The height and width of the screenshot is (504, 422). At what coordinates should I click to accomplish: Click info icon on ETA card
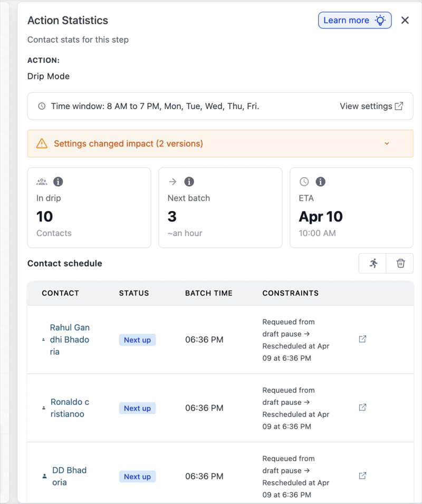[320, 182]
